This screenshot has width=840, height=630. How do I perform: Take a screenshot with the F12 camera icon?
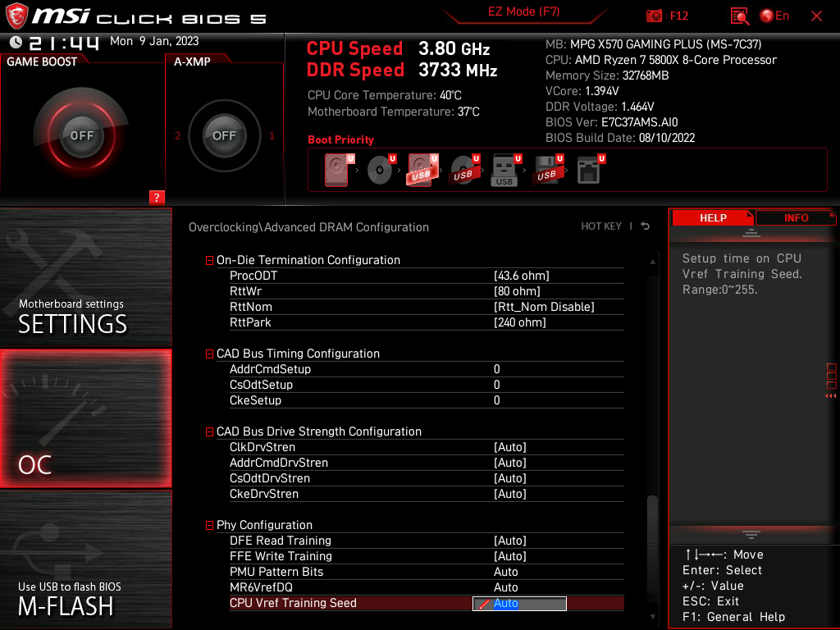coord(654,16)
